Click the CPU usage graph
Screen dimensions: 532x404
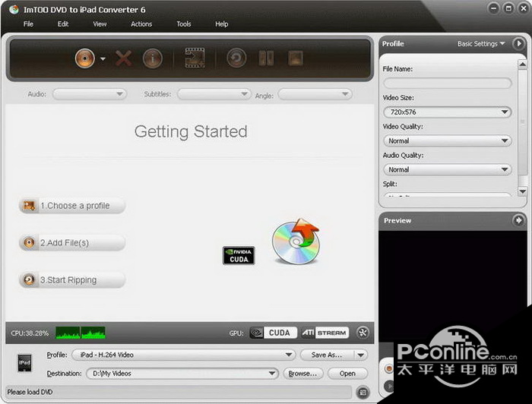pyautogui.click(x=81, y=333)
